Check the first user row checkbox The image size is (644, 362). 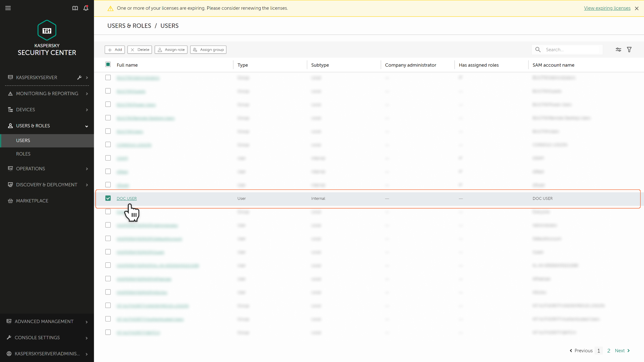(108, 77)
